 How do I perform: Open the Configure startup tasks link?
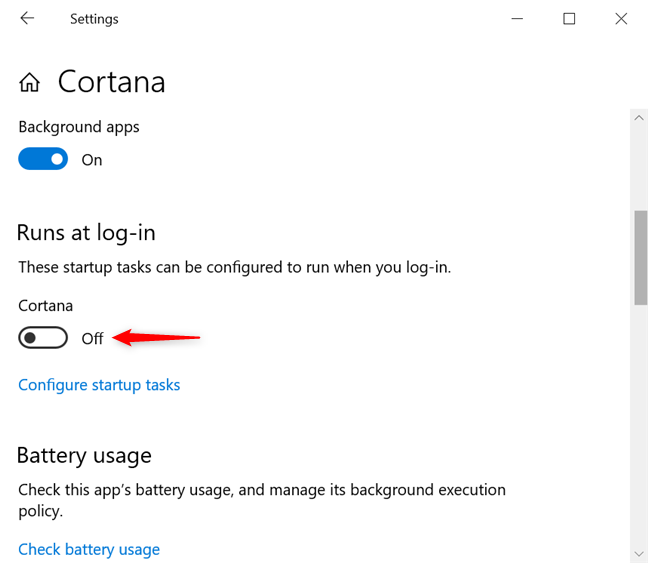click(99, 385)
